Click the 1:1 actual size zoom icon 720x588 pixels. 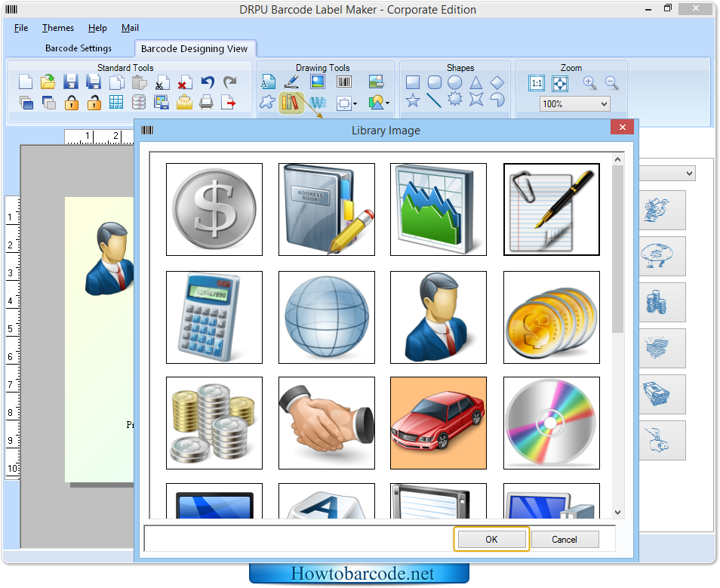tap(537, 83)
